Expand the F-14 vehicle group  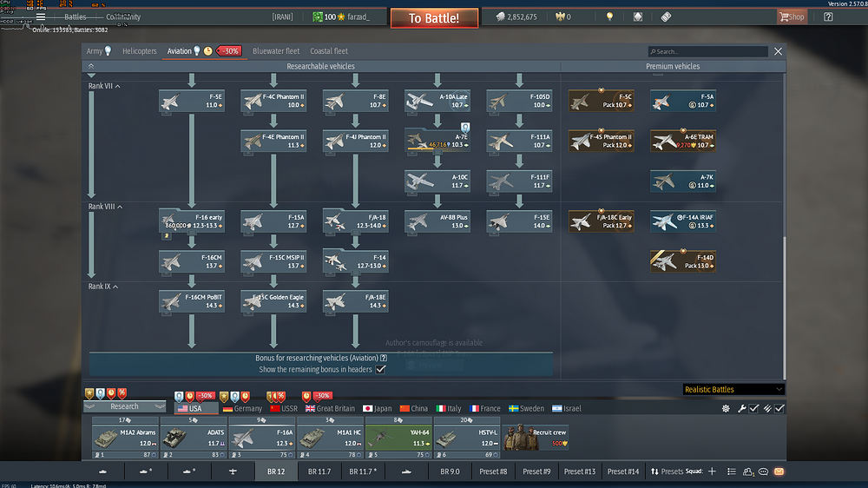[355, 260]
